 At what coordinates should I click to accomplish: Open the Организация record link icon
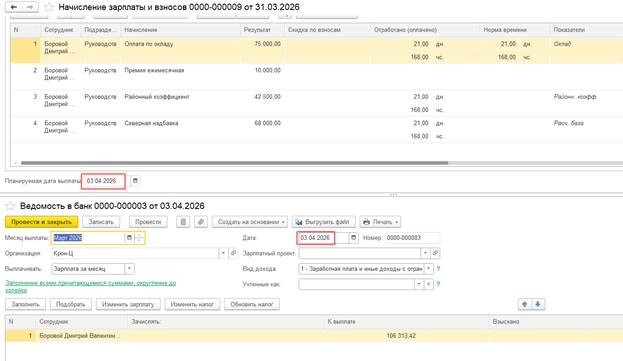coord(234,253)
